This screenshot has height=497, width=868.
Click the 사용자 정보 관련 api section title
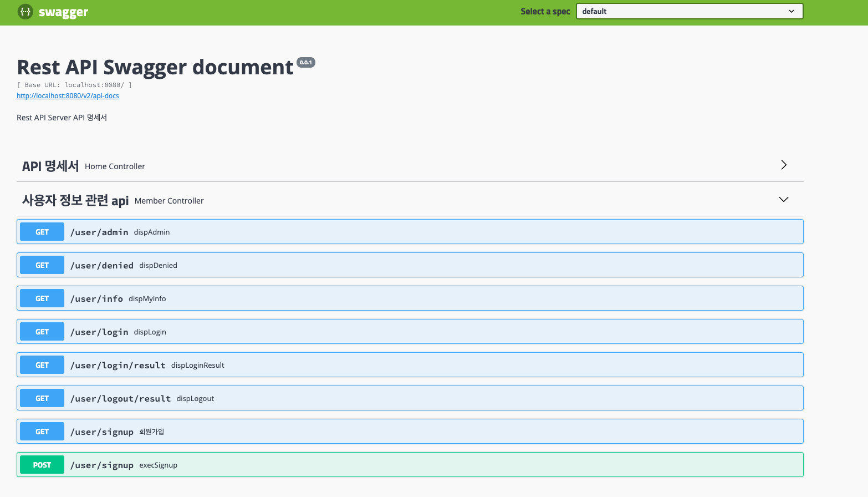(75, 200)
